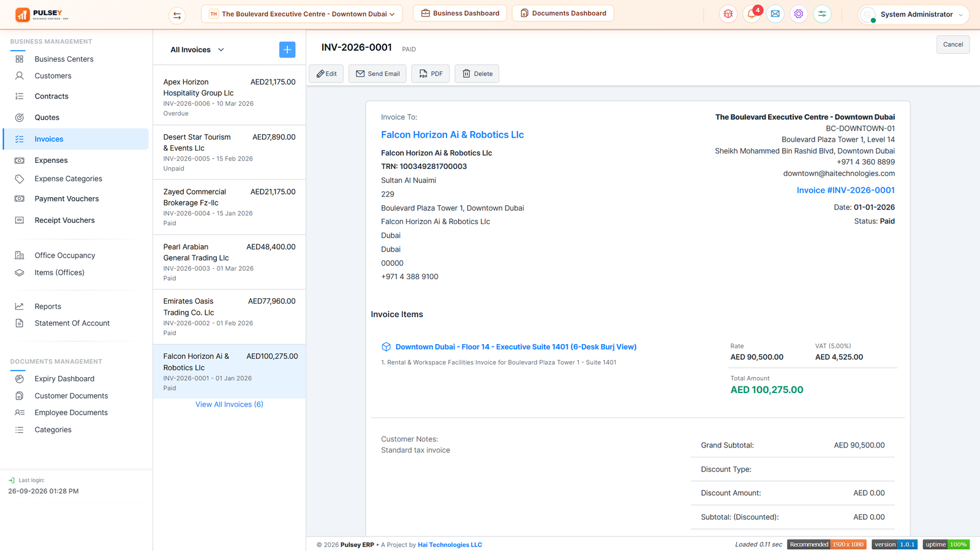The height and width of the screenshot is (551, 980).
Task: Click View All Invoices (6) link
Action: (229, 405)
